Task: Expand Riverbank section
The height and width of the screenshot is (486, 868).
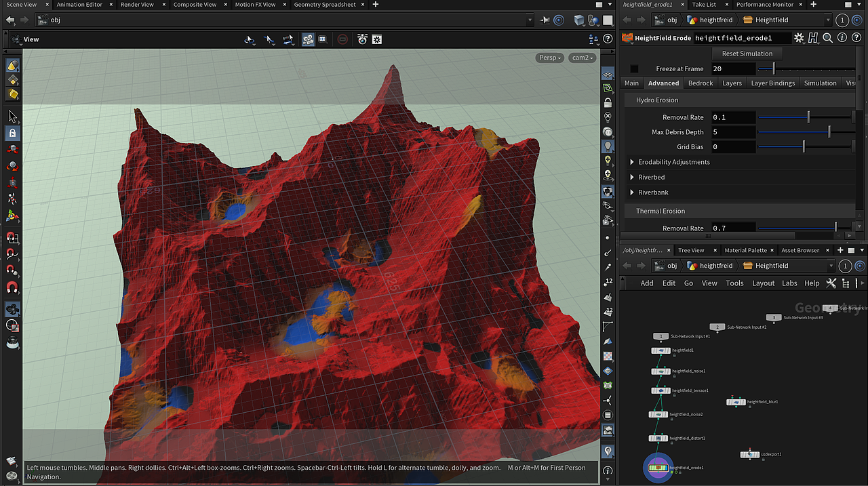Action: [632, 193]
